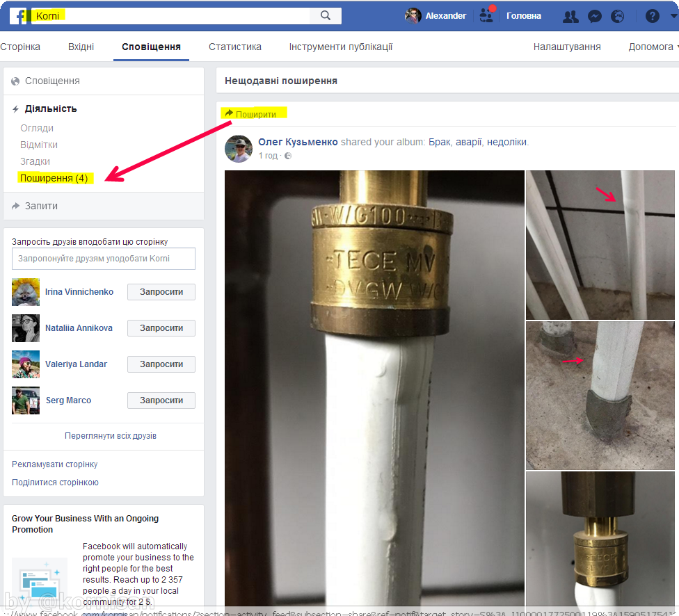Open the Допомога dropdown menu
Image resolution: width=679 pixels, height=616 pixels.
pyautogui.click(x=653, y=47)
